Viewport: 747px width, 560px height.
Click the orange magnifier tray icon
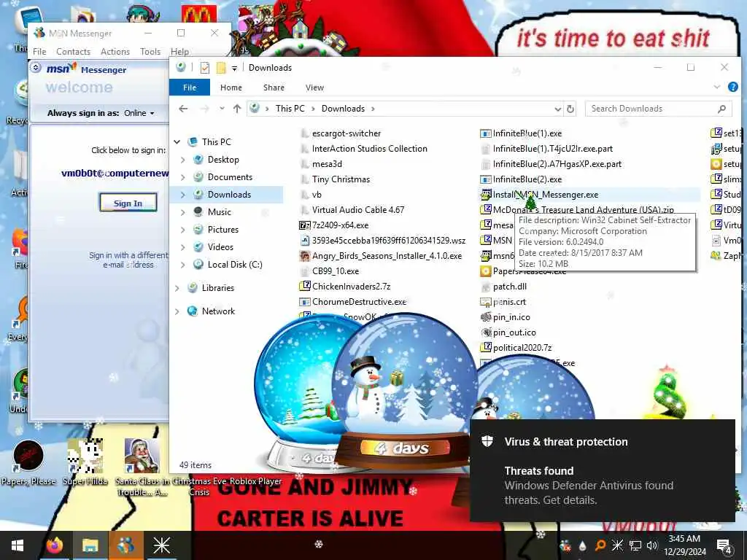[x=600, y=545]
